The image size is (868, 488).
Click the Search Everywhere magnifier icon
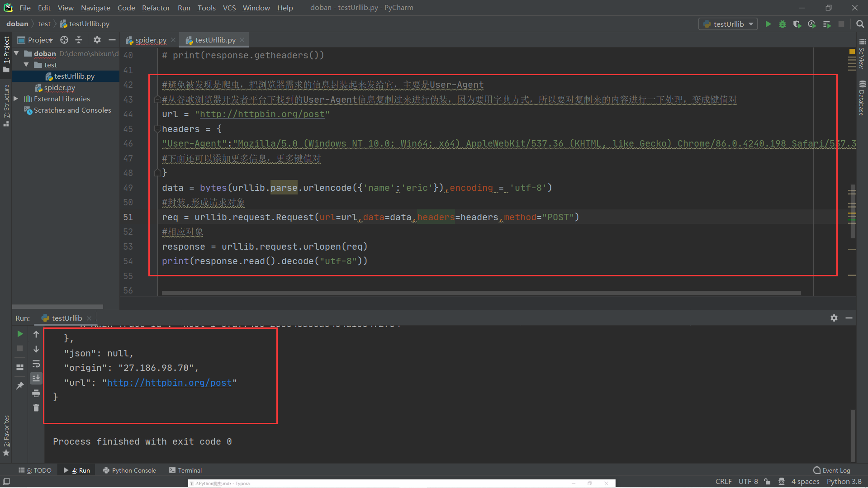(x=860, y=24)
